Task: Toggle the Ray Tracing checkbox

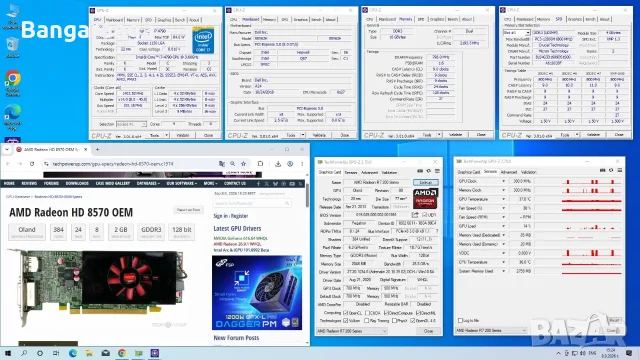Action: tap(367, 321)
